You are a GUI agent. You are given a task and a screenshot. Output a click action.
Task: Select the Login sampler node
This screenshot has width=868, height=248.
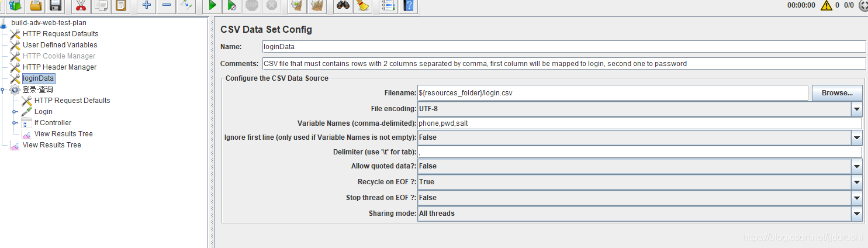tap(43, 112)
